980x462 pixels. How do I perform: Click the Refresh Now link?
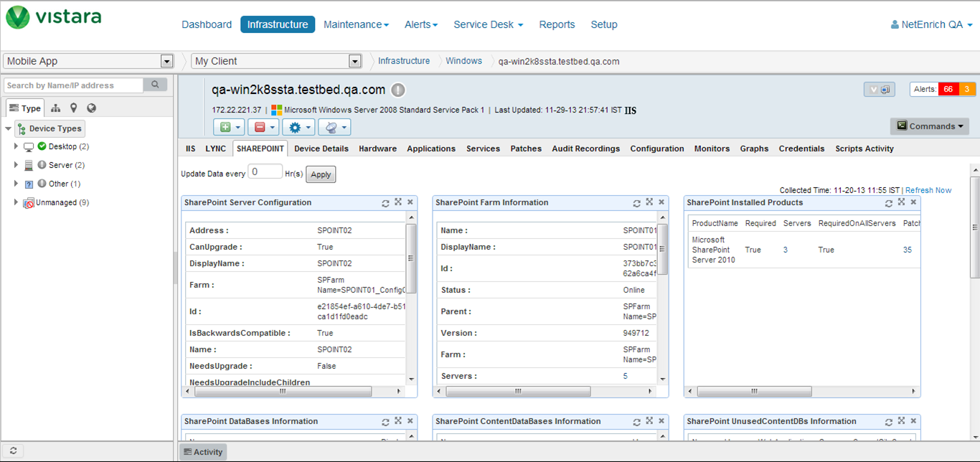click(x=928, y=190)
